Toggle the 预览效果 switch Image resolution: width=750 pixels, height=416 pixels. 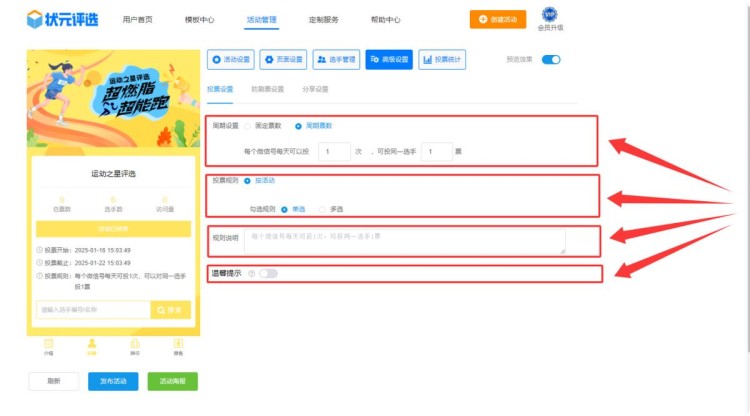[x=550, y=60]
